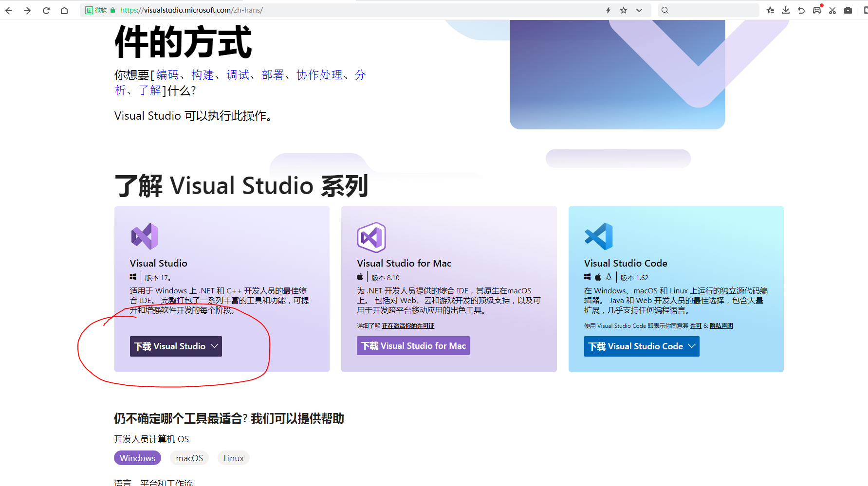Viewport: 868px width, 486px height.
Task: Open the favorites list icon
Action: [x=770, y=10]
